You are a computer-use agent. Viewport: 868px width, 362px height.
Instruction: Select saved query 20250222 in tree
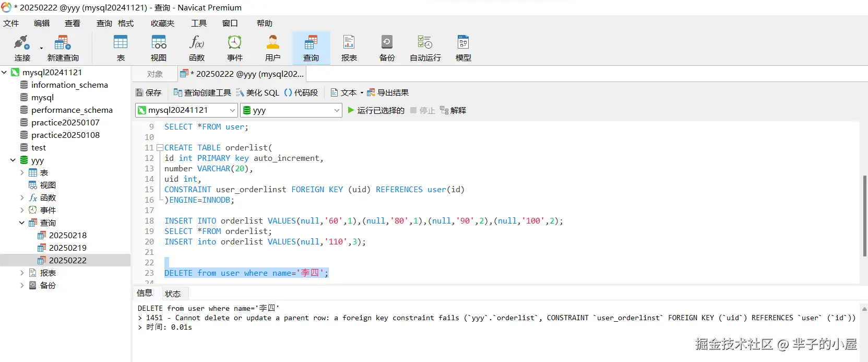tap(65, 260)
